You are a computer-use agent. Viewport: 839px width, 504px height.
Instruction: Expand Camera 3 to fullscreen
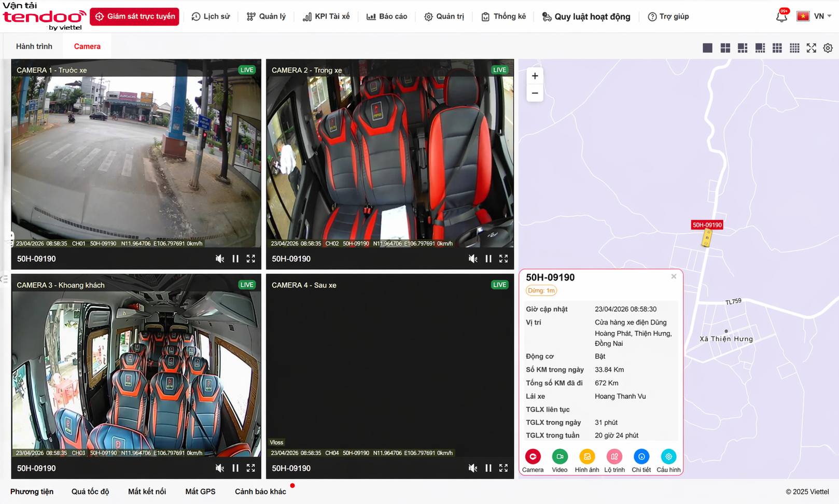(251, 468)
